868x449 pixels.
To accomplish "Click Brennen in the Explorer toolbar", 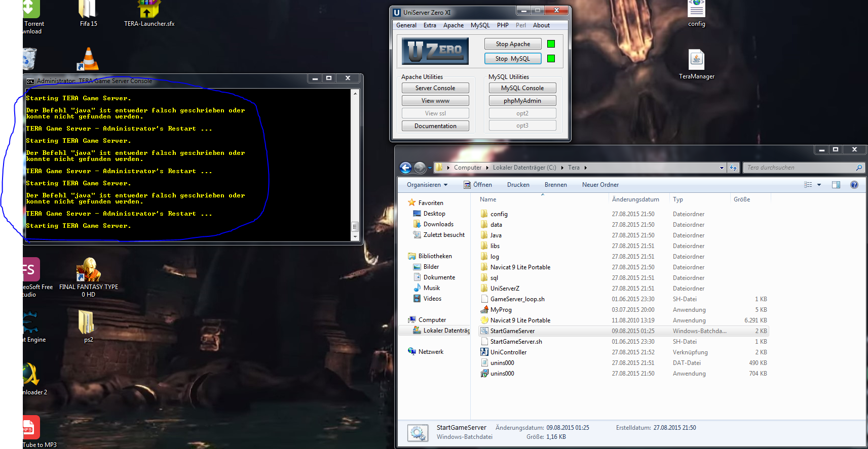I will coord(556,185).
